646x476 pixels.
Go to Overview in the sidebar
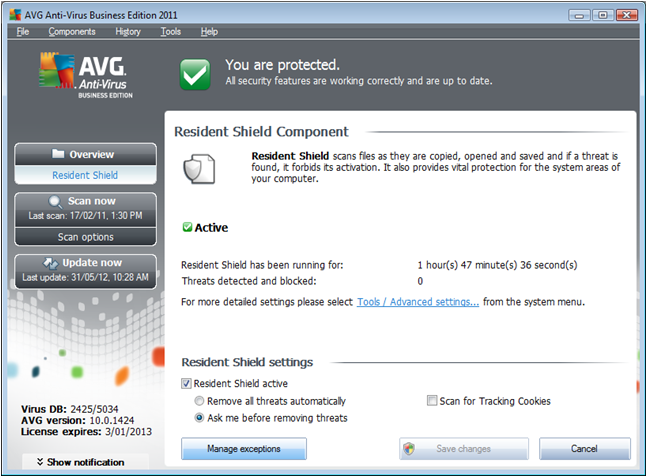tap(85, 154)
